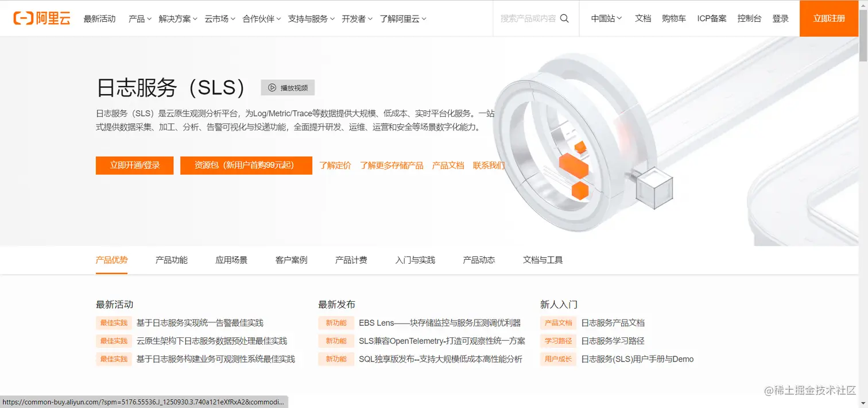Open the 文档 header link
868x408 pixels.
pos(643,18)
